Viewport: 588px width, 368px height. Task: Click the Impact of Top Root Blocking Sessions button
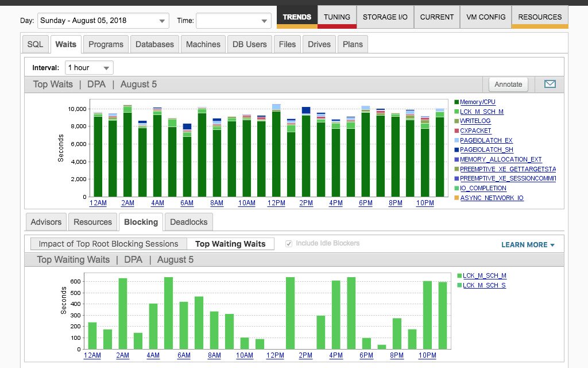(107, 243)
